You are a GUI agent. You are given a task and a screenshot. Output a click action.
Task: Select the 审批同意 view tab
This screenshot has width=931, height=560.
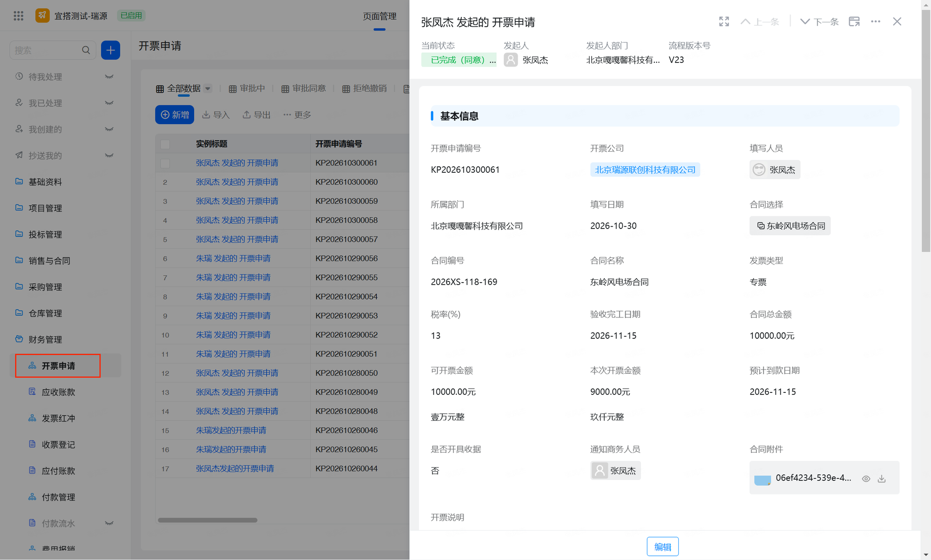click(x=304, y=88)
